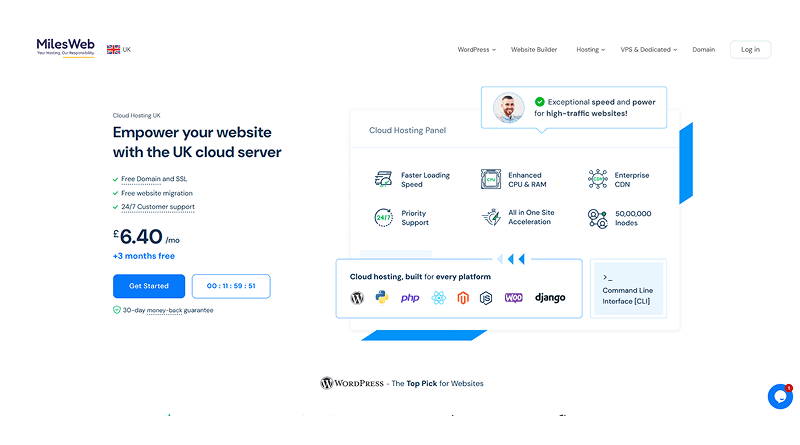Click the Django platform logo
800x445 pixels.
pos(550,298)
